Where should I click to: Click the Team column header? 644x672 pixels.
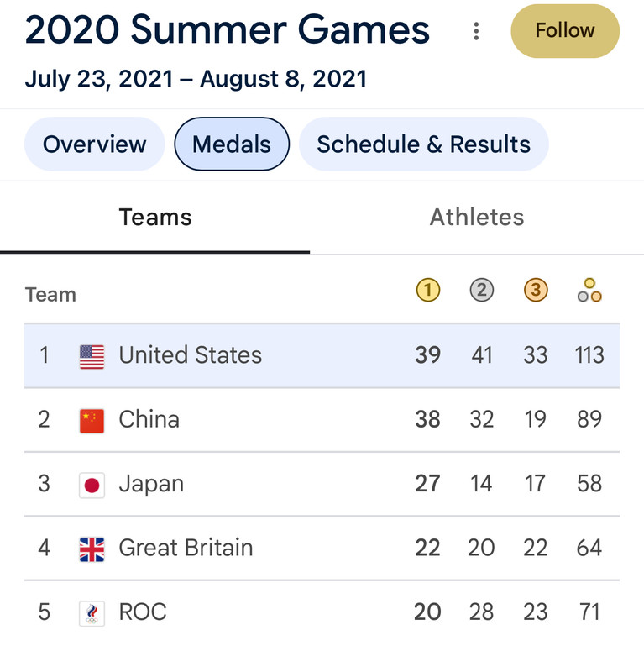click(x=50, y=295)
